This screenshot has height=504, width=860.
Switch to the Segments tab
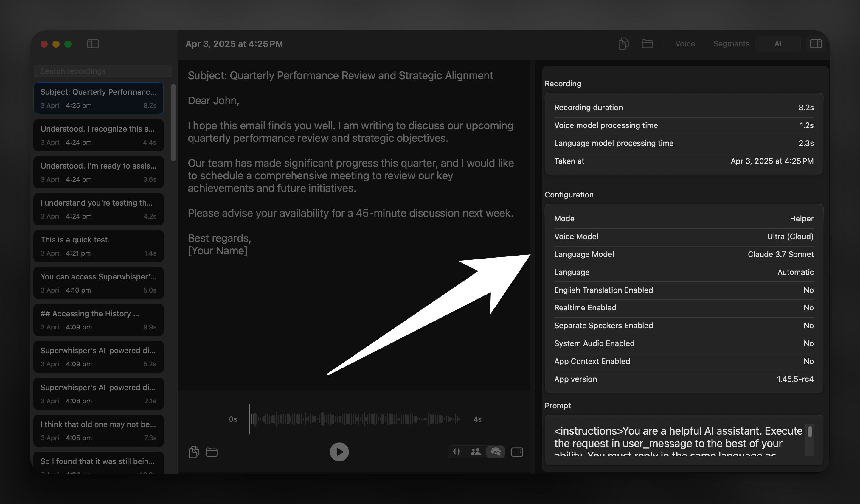731,44
